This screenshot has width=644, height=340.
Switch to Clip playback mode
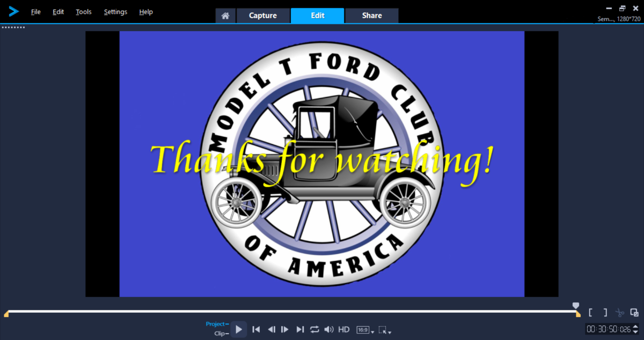coord(219,334)
